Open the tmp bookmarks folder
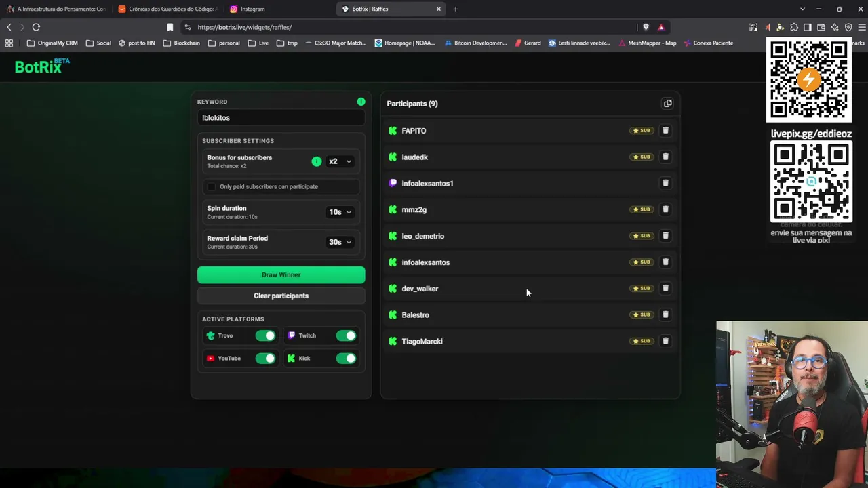Screen dimensions: 868x488 pos(287,43)
